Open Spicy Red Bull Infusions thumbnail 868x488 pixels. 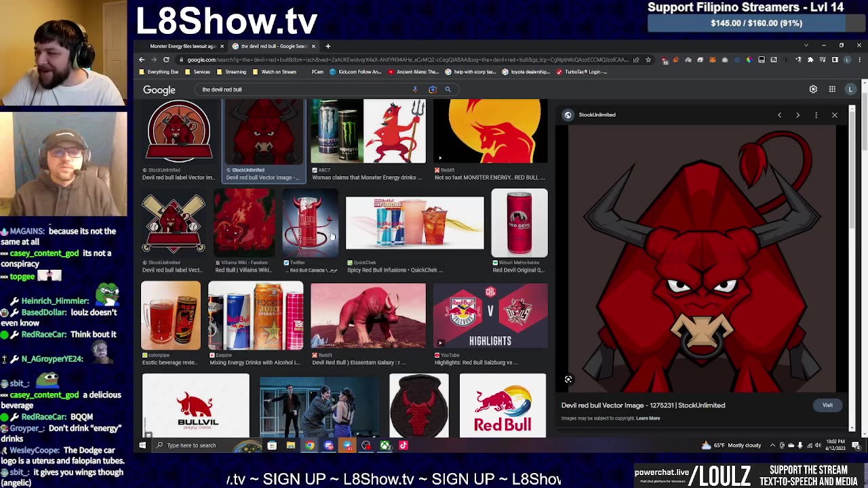pyautogui.click(x=415, y=223)
